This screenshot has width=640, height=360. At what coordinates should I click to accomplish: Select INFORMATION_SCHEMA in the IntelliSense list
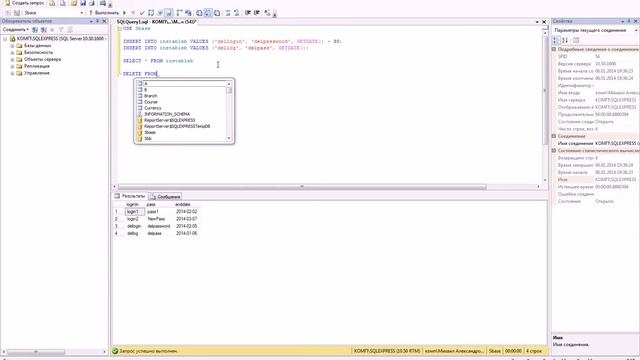(x=167, y=114)
